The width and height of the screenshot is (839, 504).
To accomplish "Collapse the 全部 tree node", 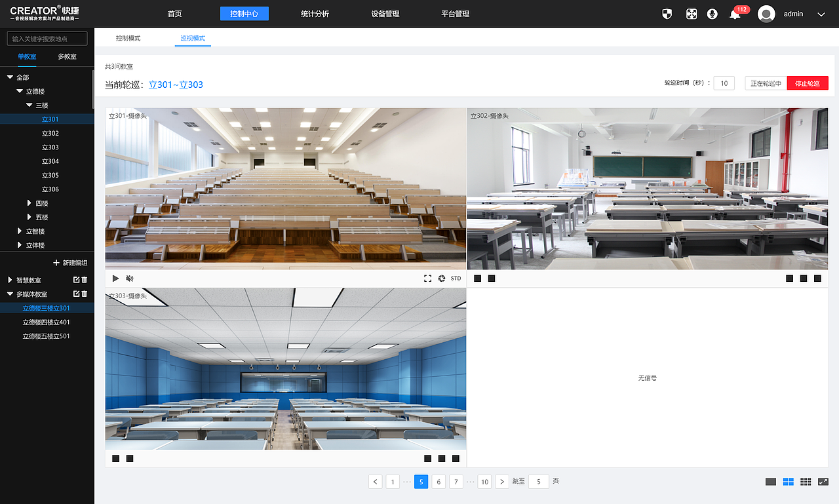I will [10, 77].
